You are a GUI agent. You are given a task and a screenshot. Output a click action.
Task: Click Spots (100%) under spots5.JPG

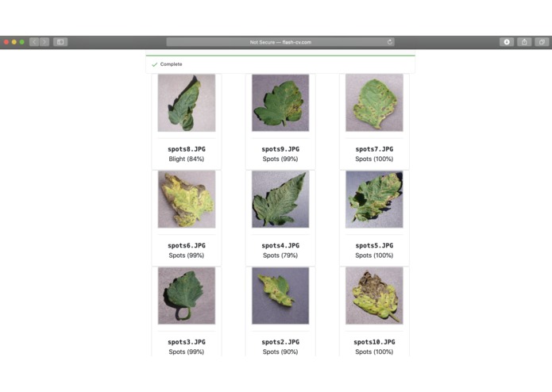374,256
